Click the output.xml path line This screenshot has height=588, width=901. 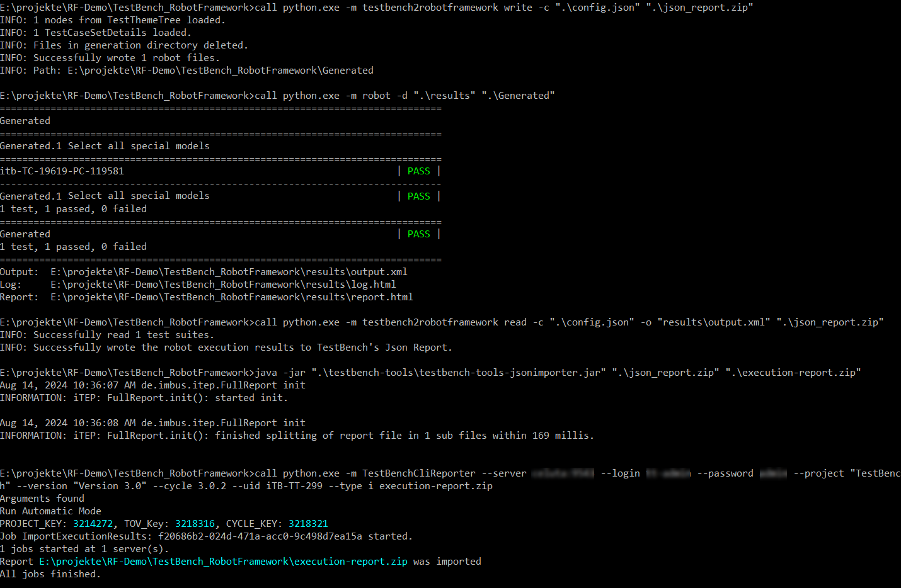coord(204,272)
